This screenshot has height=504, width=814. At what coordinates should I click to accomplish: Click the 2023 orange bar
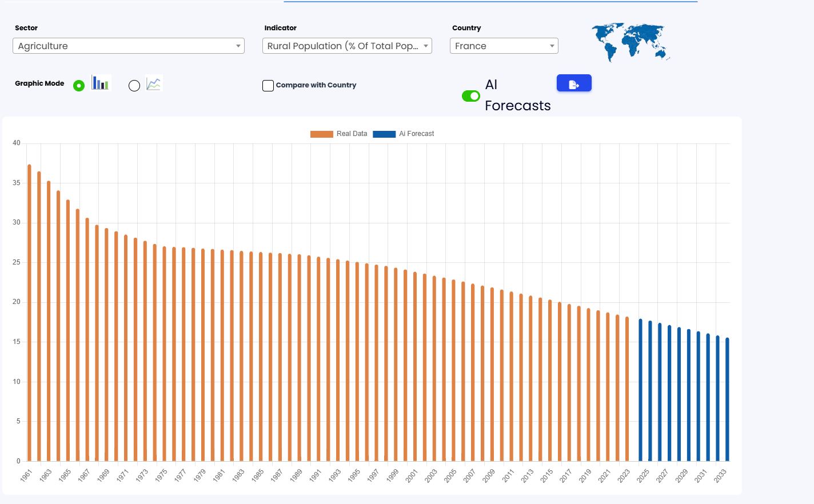(627, 389)
